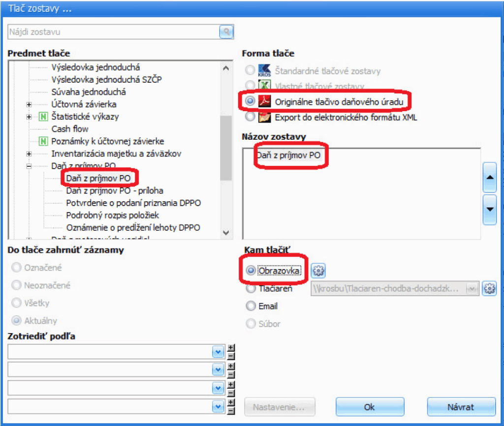The width and height of the screenshot is (504, 426).
Task: Click the gear icon next to Obrazovka
Action: (319, 271)
